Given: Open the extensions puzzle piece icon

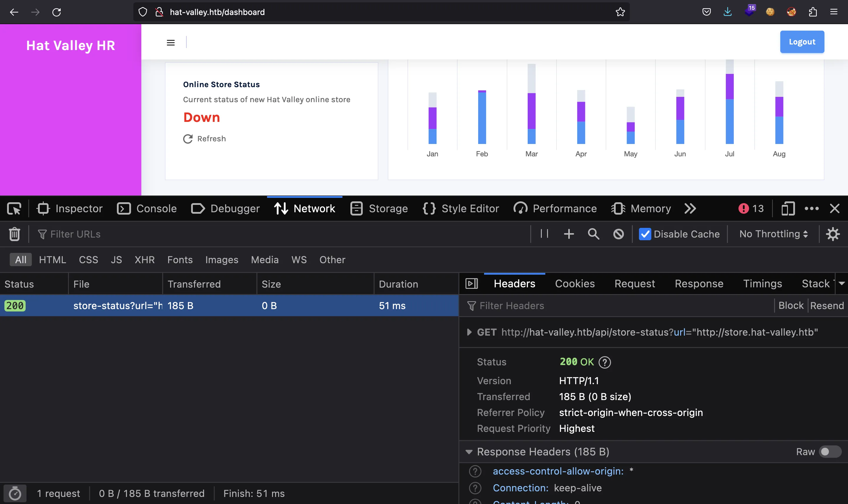Looking at the screenshot, I should [813, 12].
